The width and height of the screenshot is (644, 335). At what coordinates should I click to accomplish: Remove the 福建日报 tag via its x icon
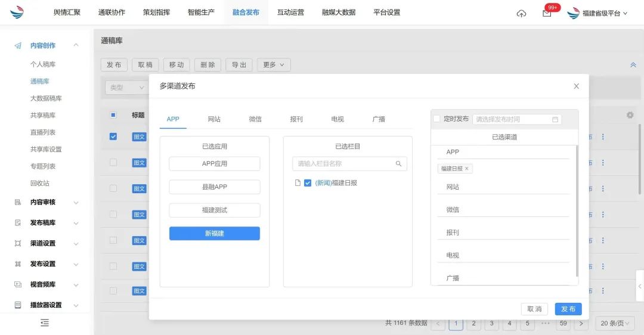tap(467, 169)
